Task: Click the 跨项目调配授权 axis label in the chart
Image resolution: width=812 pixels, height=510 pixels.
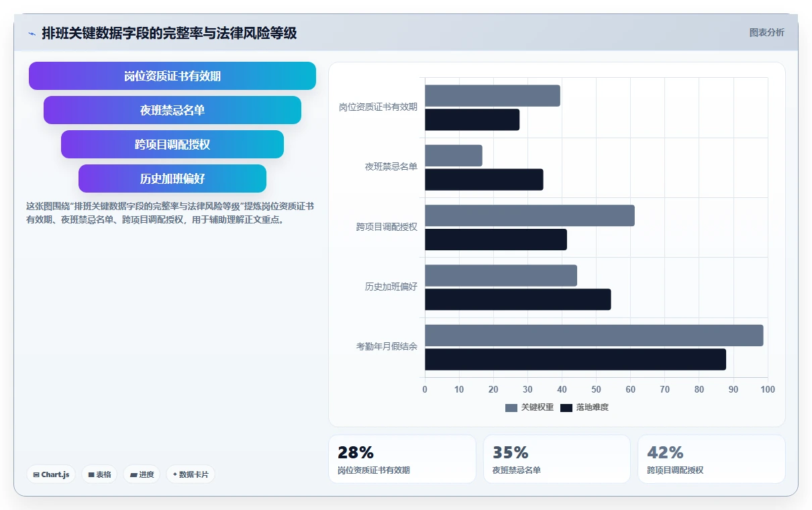Action: click(387, 227)
